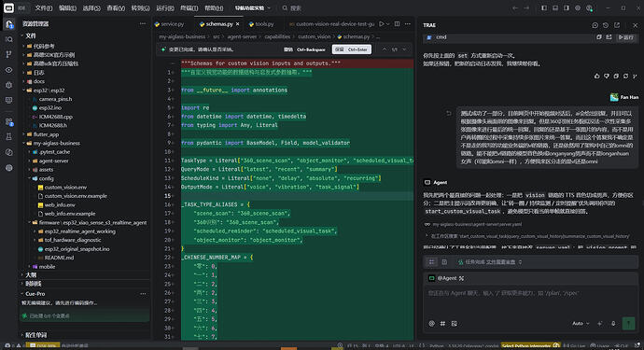Image resolution: width=644 pixels, height=350 pixels.
Task: Expand the 大纲 outline section
Action: pos(31,274)
